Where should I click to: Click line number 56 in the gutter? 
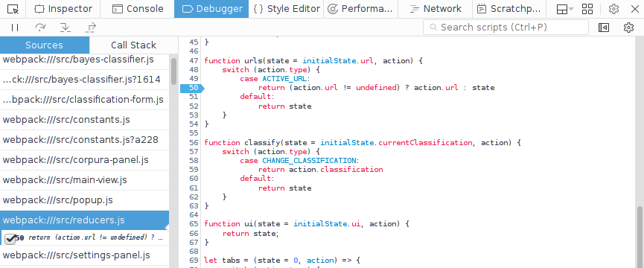click(194, 143)
